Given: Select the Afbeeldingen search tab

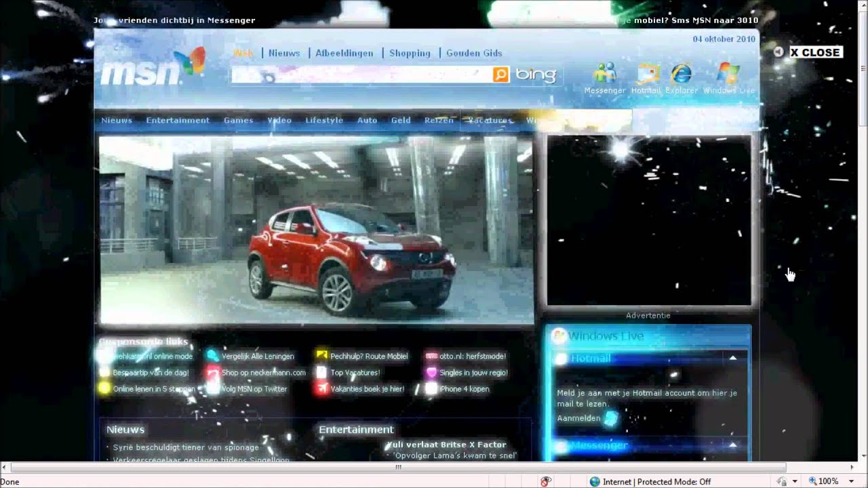Looking at the screenshot, I should coord(344,53).
